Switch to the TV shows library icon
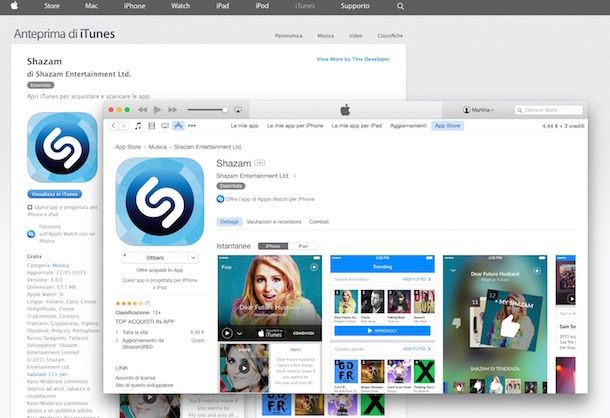This screenshot has width=610, height=418. (x=165, y=126)
